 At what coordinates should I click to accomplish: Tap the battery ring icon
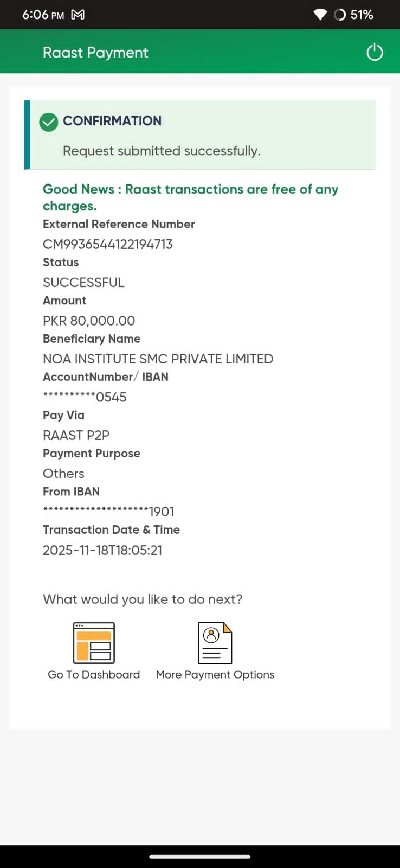coord(340,15)
